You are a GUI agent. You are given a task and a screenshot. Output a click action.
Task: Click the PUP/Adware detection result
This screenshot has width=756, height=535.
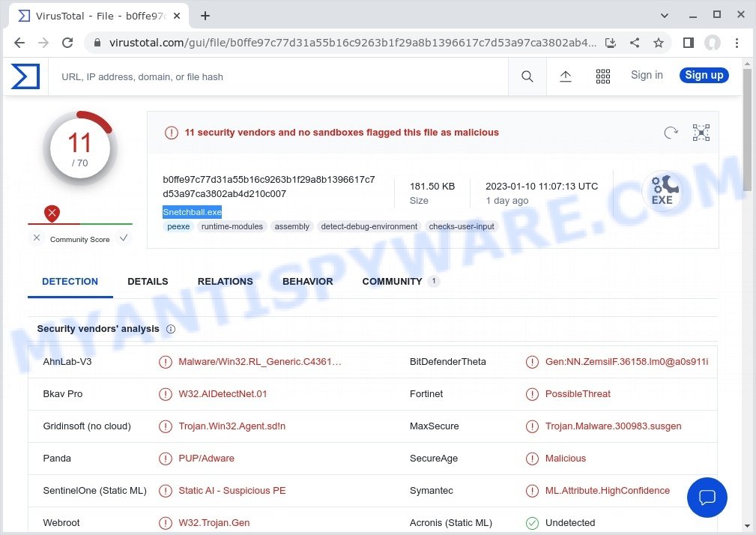point(206,459)
